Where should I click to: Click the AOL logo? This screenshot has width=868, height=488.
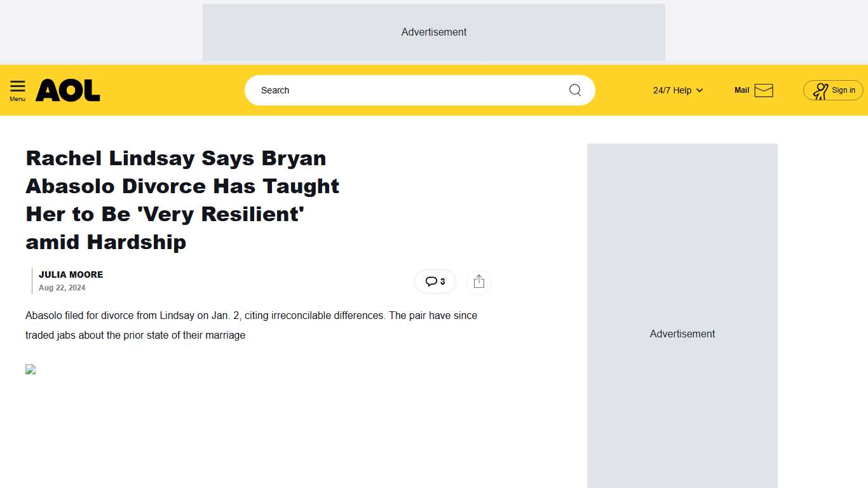click(68, 90)
